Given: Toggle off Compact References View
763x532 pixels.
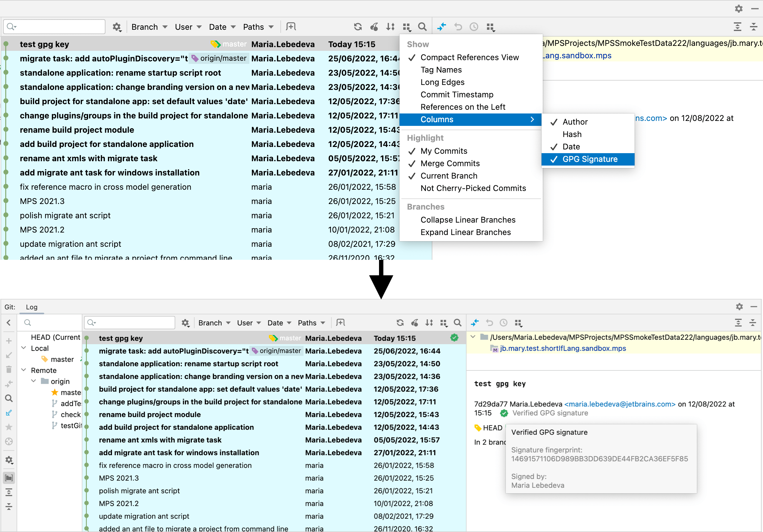Looking at the screenshot, I should click(469, 57).
